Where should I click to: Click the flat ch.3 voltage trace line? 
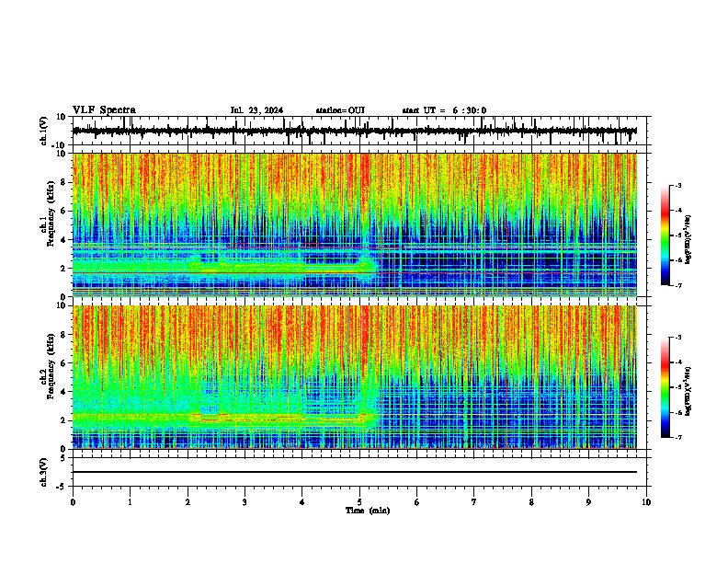(x=355, y=472)
